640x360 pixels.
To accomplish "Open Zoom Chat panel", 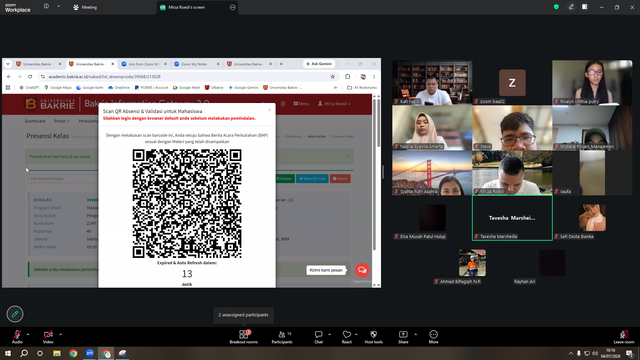I will pos(318,337).
